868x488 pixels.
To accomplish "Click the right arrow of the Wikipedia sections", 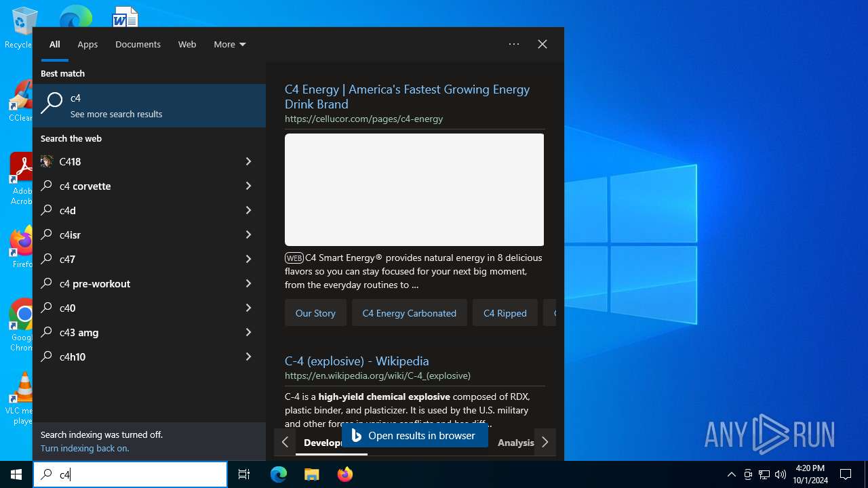I will (x=545, y=442).
